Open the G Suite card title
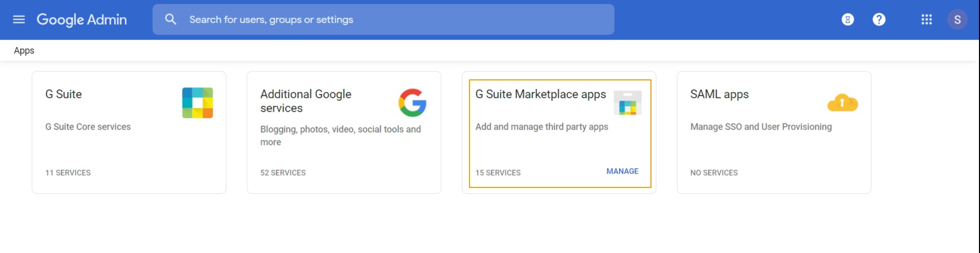The height and width of the screenshot is (253, 980). [x=64, y=94]
